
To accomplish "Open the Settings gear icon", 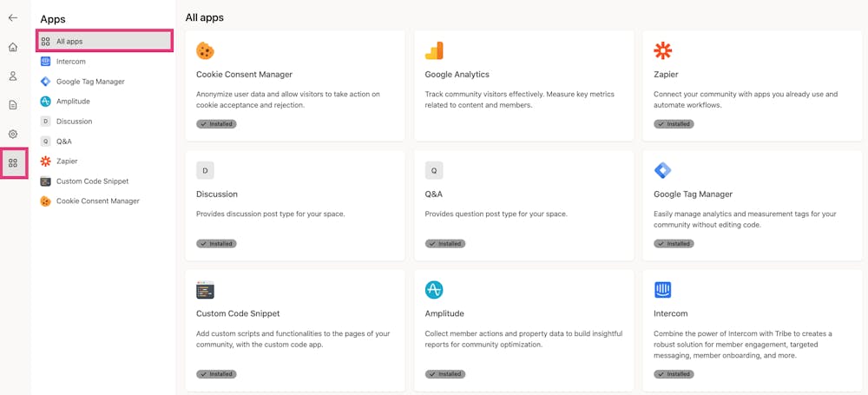I will pos(13,134).
